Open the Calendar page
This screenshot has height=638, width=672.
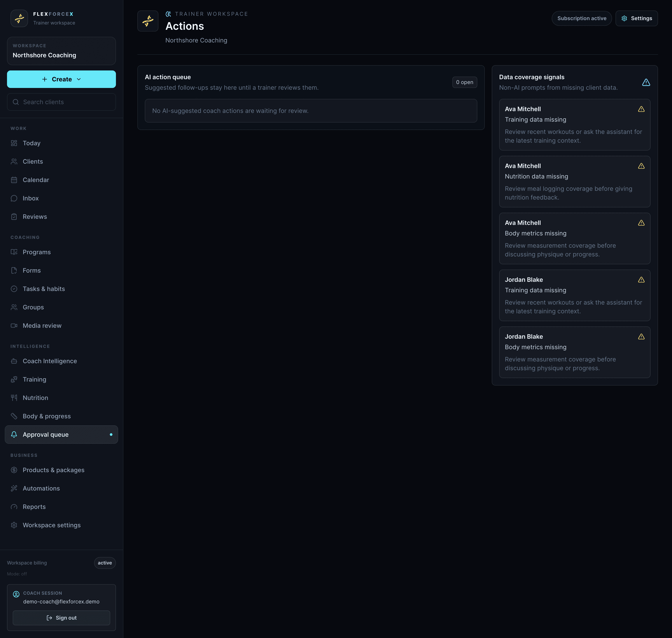pyautogui.click(x=61, y=180)
